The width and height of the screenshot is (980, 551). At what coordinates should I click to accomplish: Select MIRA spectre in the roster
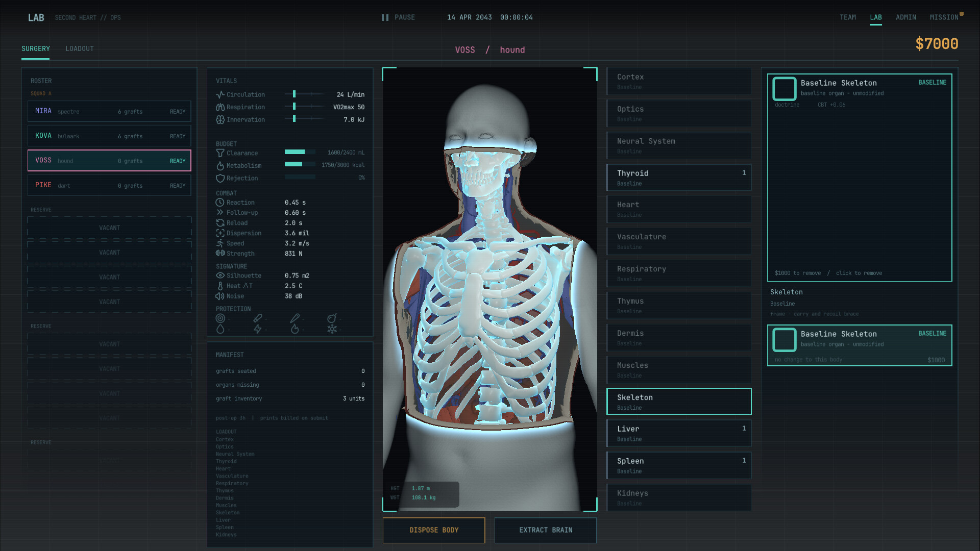coord(109,111)
